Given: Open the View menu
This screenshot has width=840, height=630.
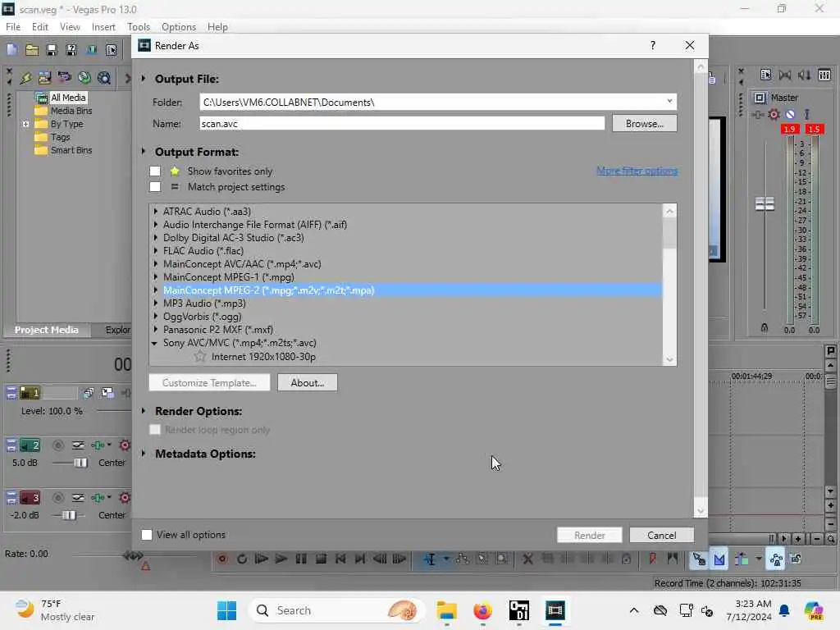Looking at the screenshot, I should (x=70, y=27).
